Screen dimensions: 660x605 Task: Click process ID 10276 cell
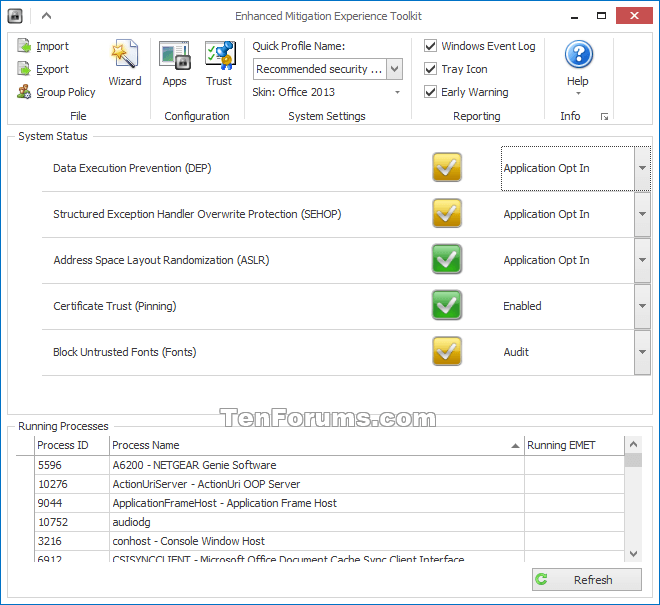point(72,484)
